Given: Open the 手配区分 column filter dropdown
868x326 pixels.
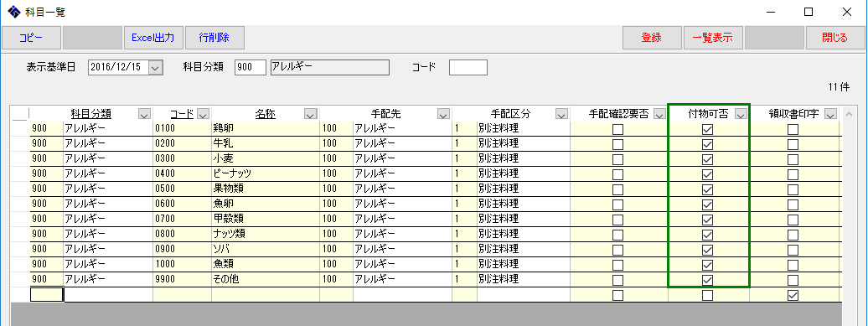Looking at the screenshot, I should pyautogui.click(x=562, y=114).
